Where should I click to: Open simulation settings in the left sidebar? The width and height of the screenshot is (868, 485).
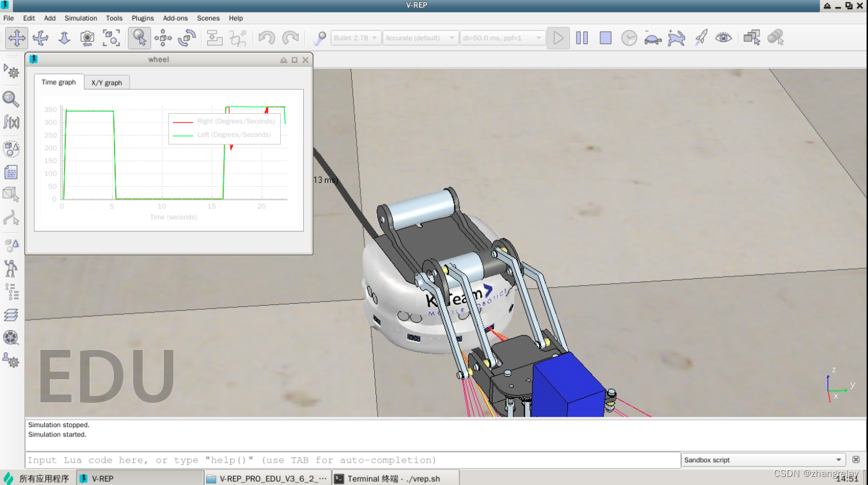(11, 72)
